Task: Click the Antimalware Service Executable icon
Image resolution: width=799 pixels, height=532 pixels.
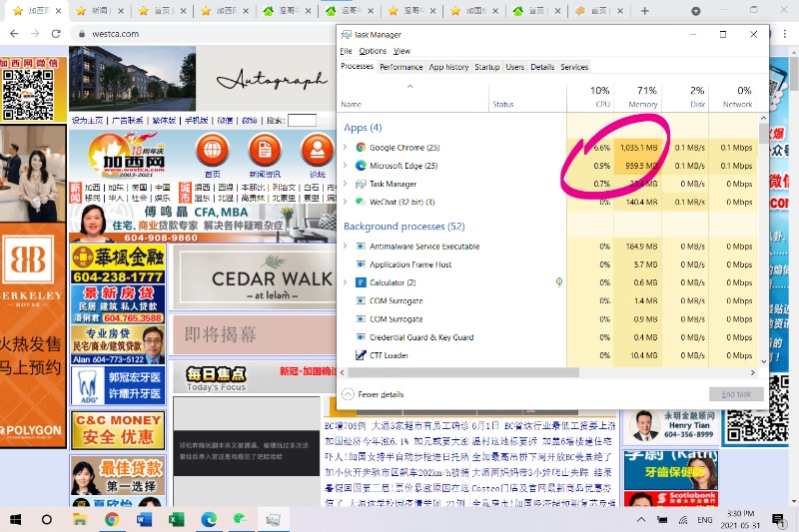Action: pos(361,247)
